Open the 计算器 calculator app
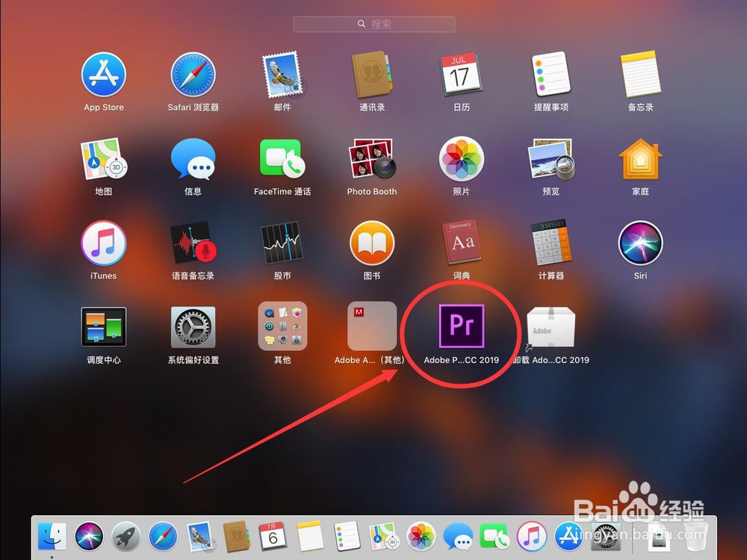 (x=551, y=243)
